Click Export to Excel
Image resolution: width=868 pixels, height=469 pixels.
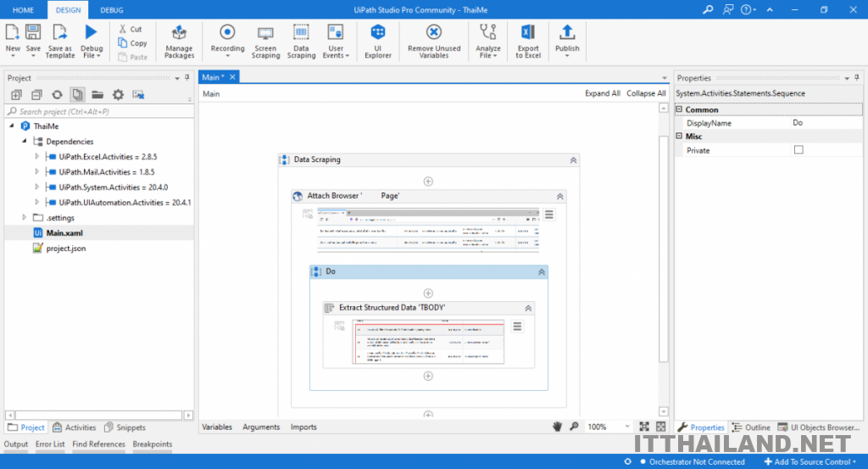[x=528, y=41]
